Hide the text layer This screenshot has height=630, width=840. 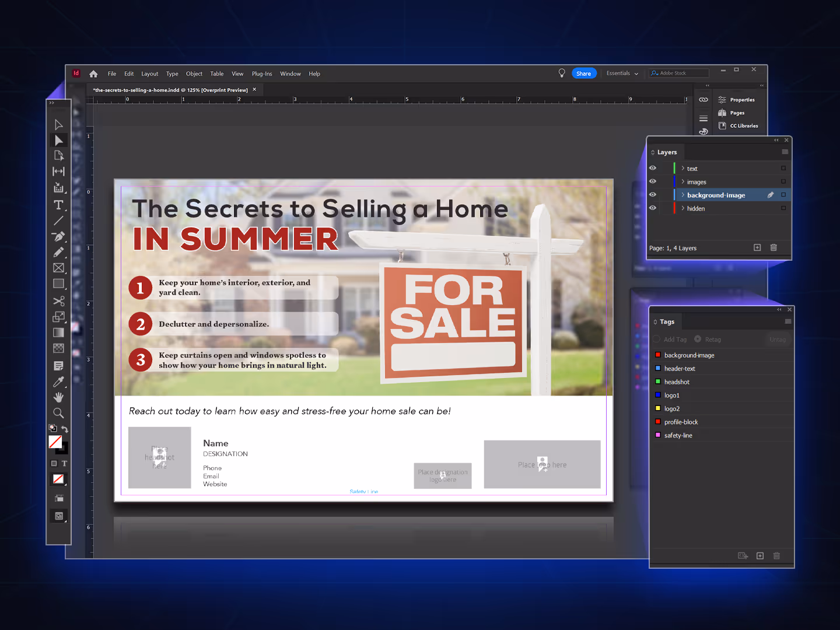(653, 168)
